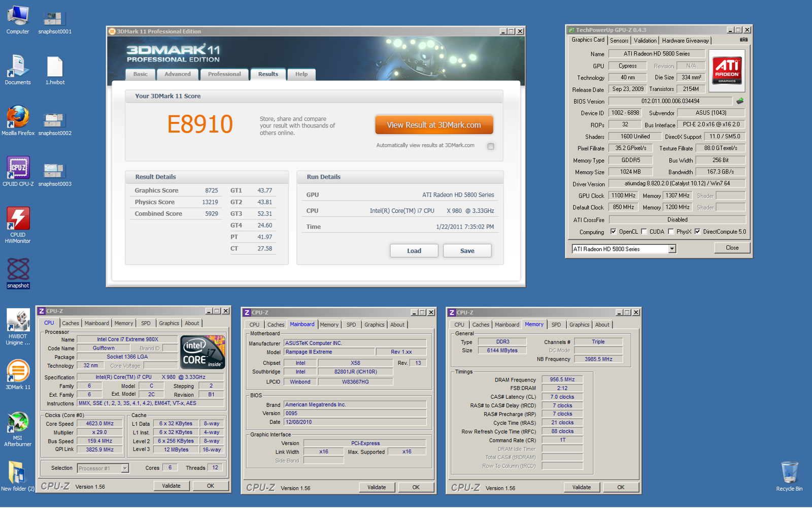Launch 3DMark 11 desktop shortcut
This screenshot has width=812, height=508.
click(18, 375)
